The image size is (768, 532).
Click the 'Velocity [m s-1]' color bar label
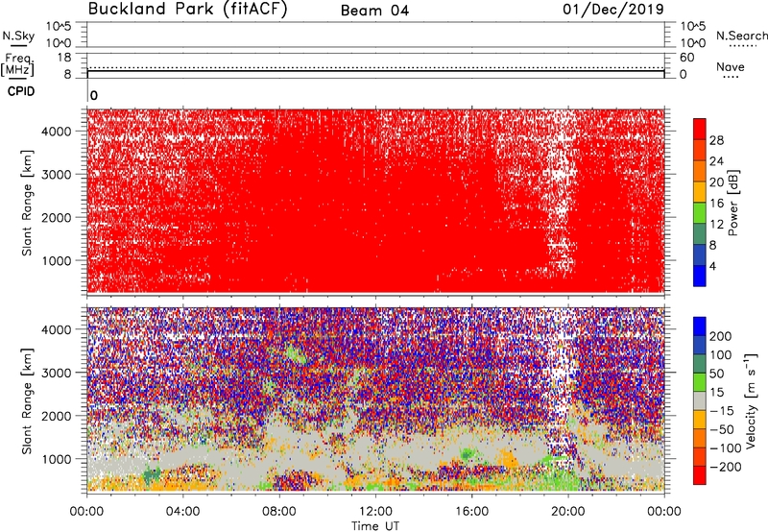(751, 400)
